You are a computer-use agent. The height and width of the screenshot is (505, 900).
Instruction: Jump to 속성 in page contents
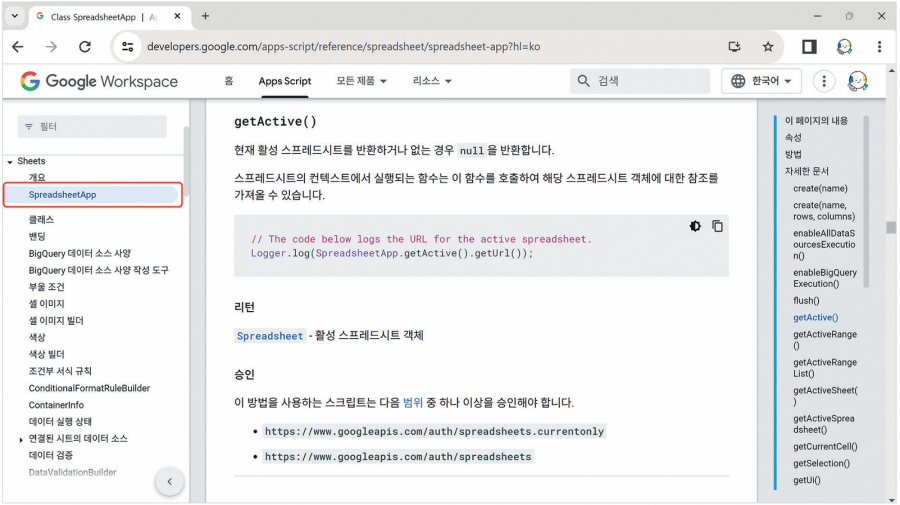point(793,137)
